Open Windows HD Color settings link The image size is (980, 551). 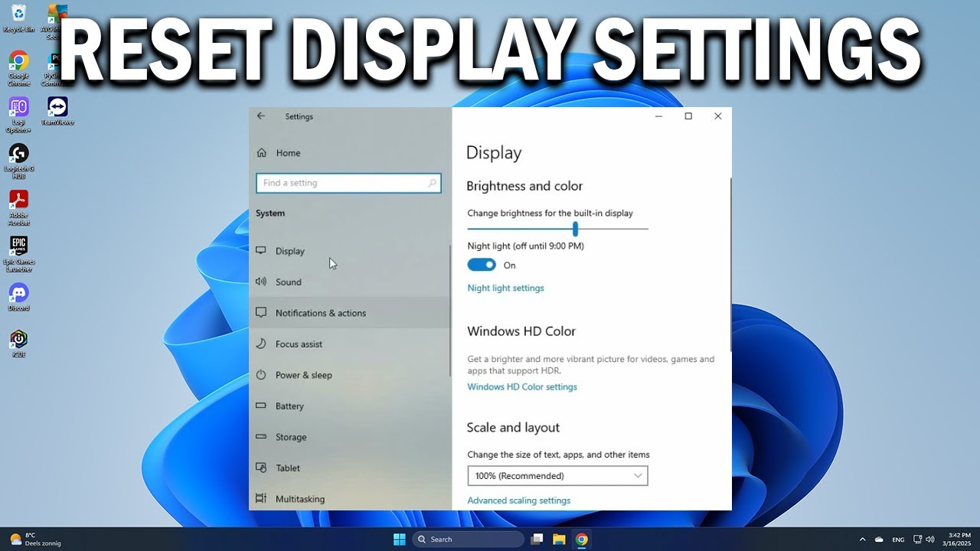tap(522, 386)
